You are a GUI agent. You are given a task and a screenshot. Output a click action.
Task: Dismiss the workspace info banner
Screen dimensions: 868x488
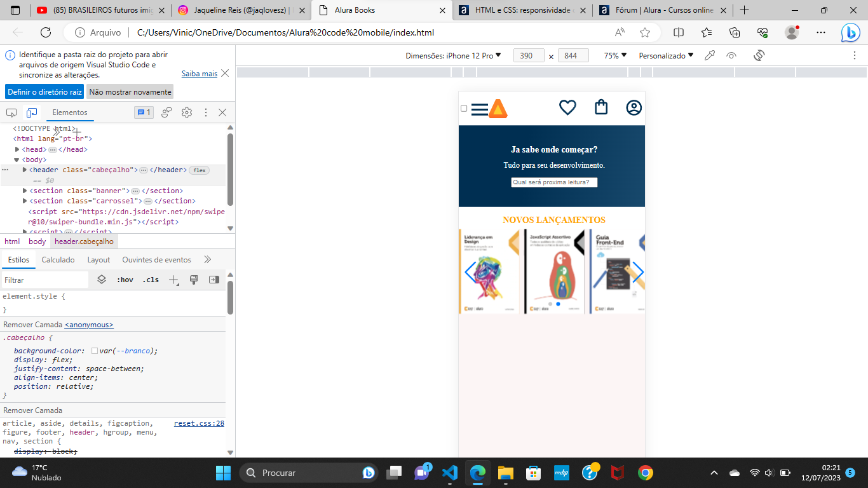(225, 73)
